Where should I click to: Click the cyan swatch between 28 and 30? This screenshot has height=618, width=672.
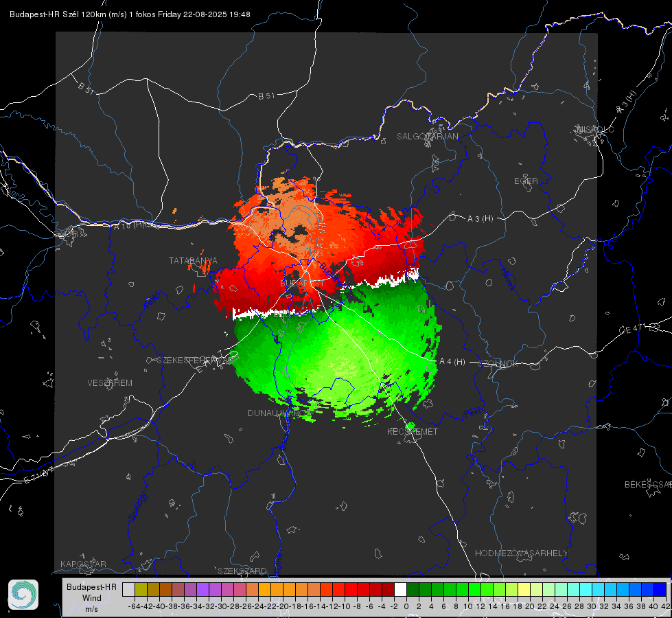(x=586, y=589)
